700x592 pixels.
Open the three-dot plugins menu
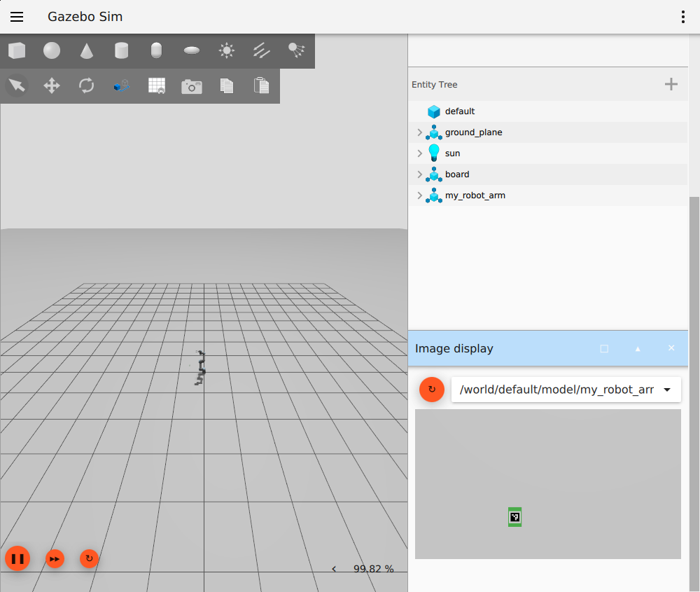683,17
